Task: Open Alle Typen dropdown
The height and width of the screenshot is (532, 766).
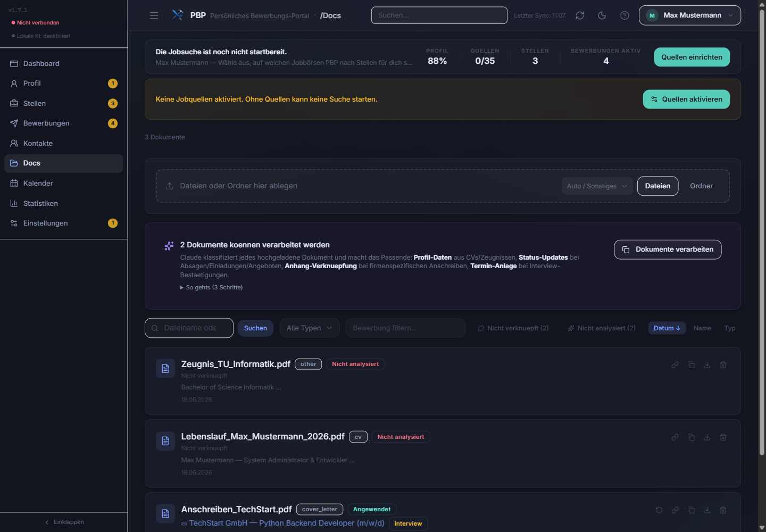Action: pos(310,328)
